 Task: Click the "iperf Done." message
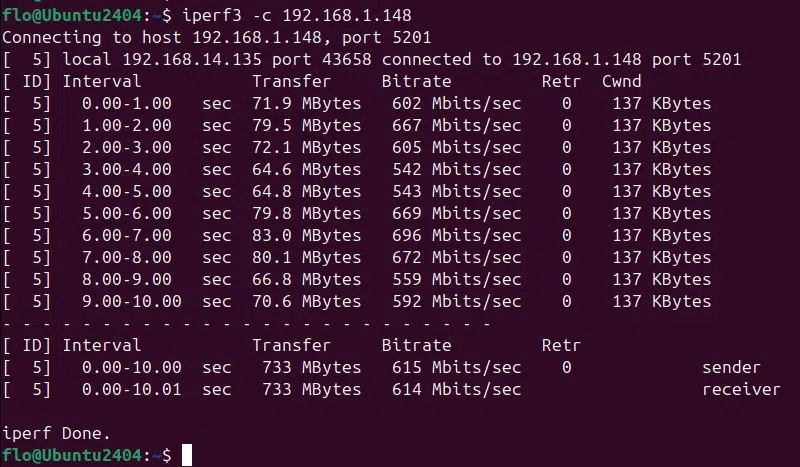[56, 433]
